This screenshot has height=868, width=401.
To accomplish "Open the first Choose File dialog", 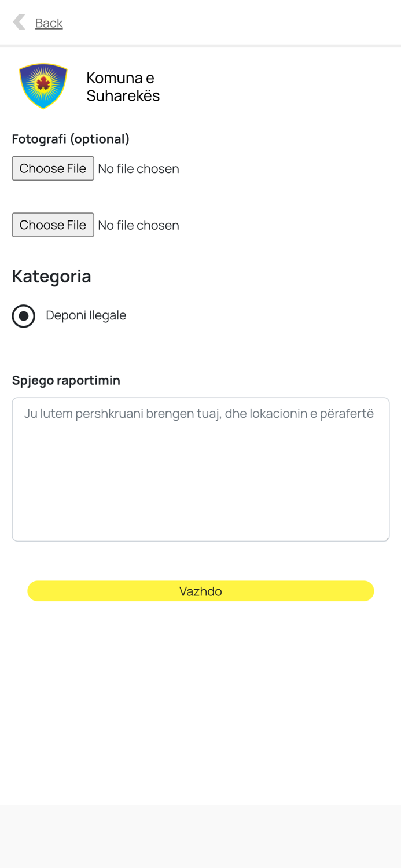I will click(53, 168).
